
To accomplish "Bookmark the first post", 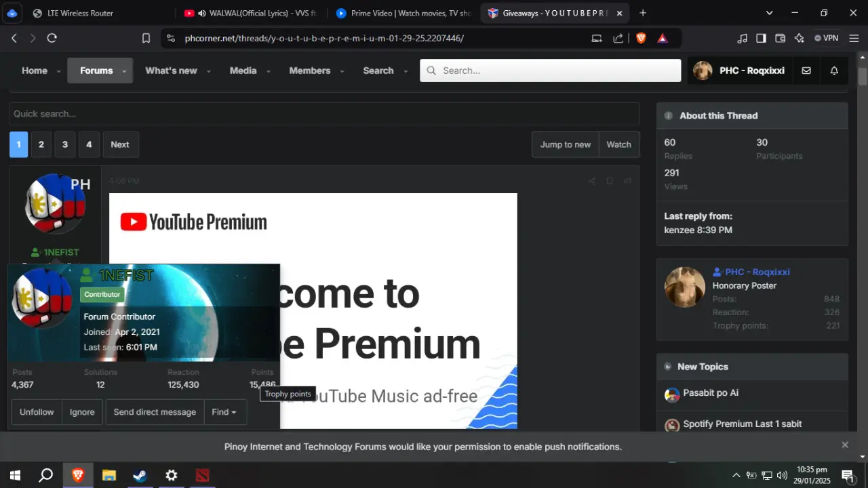I will coord(610,181).
